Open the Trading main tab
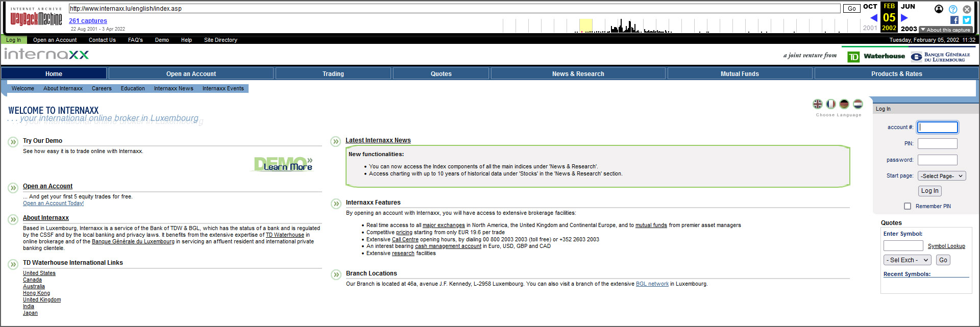980x327 pixels. click(333, 74)
